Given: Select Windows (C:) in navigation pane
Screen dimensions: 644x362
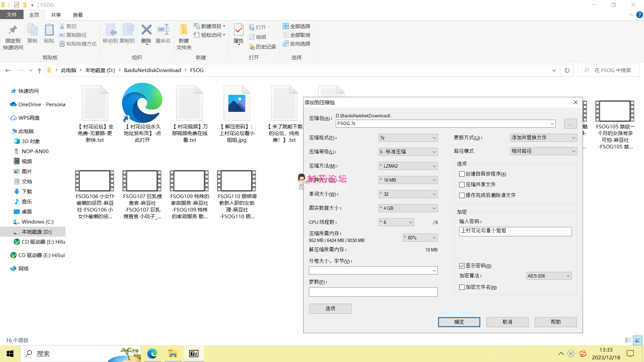Looking at the screenshot, I should (38, 222).
